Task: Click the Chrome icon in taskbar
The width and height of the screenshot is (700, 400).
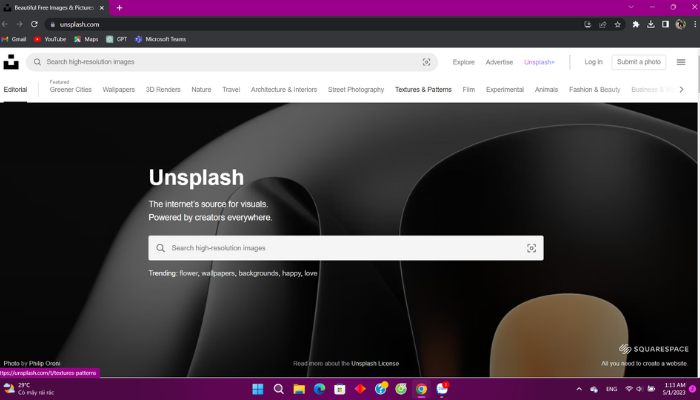Action: tap(421, 389)
